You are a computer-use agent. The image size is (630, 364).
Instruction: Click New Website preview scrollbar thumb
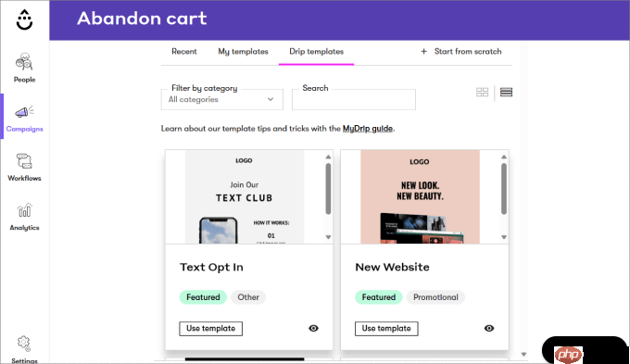click(504, 188)
